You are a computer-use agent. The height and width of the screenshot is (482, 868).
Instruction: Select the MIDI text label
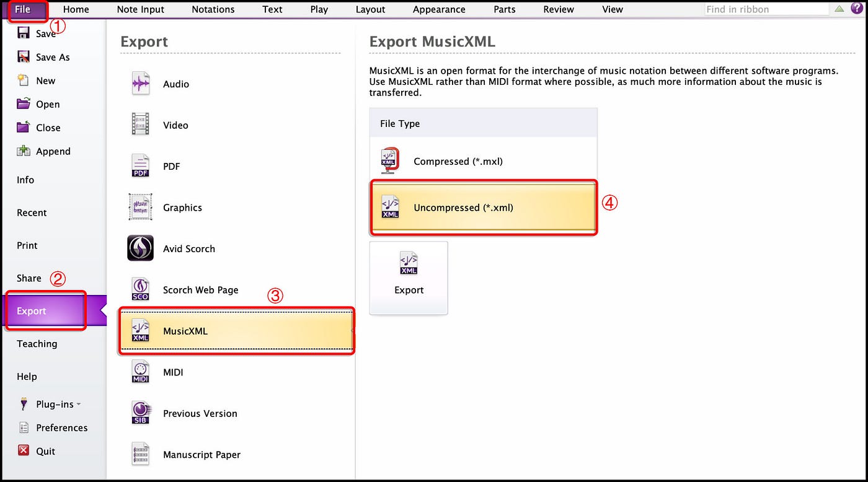click(x=173, y=372)
